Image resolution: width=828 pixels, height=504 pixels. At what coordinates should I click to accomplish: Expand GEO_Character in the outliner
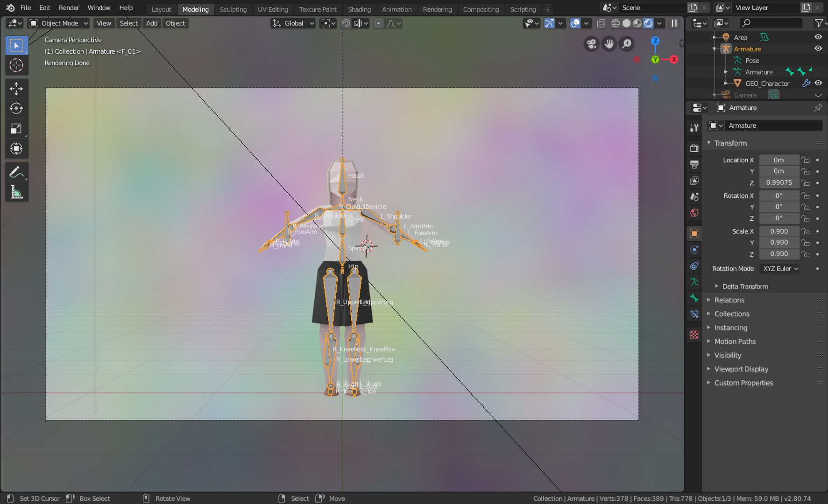tap(726, 83)
